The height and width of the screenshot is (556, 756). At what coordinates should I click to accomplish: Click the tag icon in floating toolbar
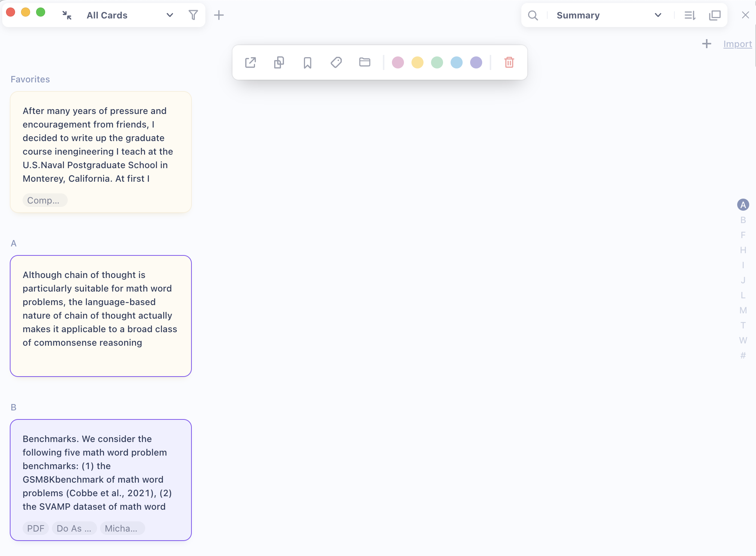[336, 62]
